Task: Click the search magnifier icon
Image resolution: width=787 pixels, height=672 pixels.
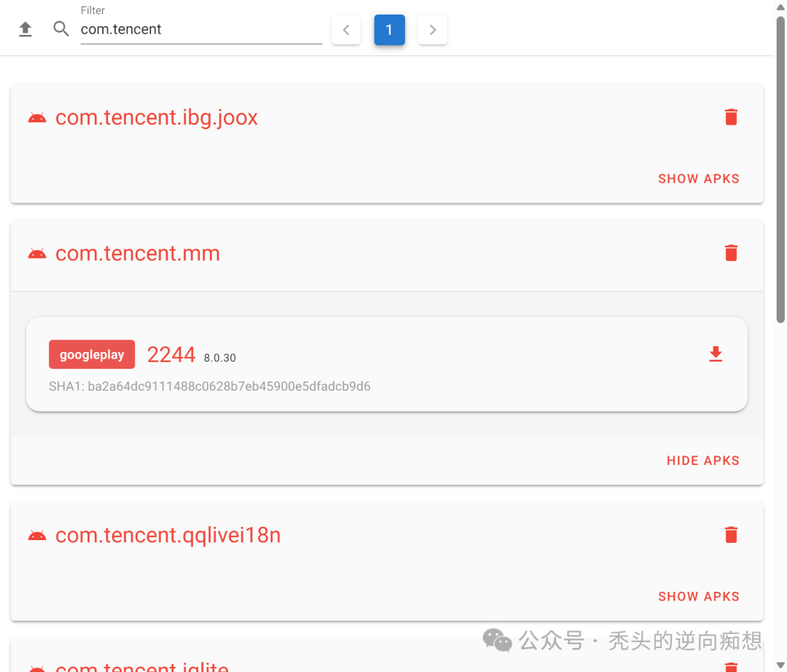Action: pos(61,28)
